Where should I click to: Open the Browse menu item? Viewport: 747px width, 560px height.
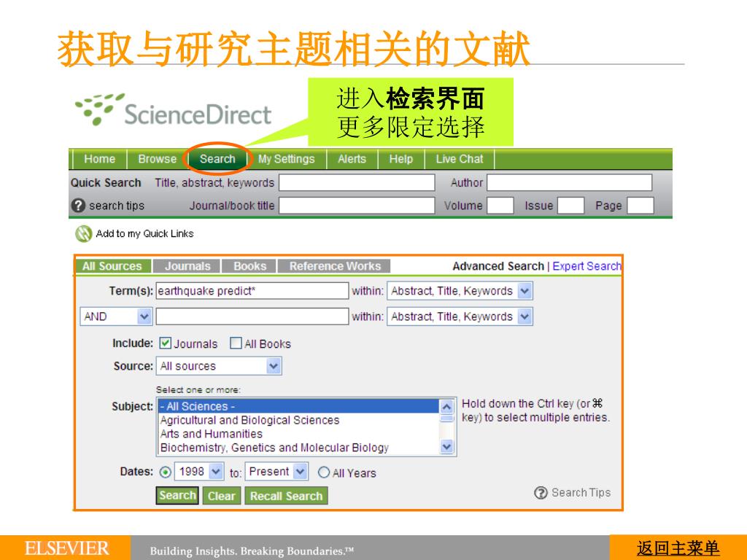pos(158,159)
